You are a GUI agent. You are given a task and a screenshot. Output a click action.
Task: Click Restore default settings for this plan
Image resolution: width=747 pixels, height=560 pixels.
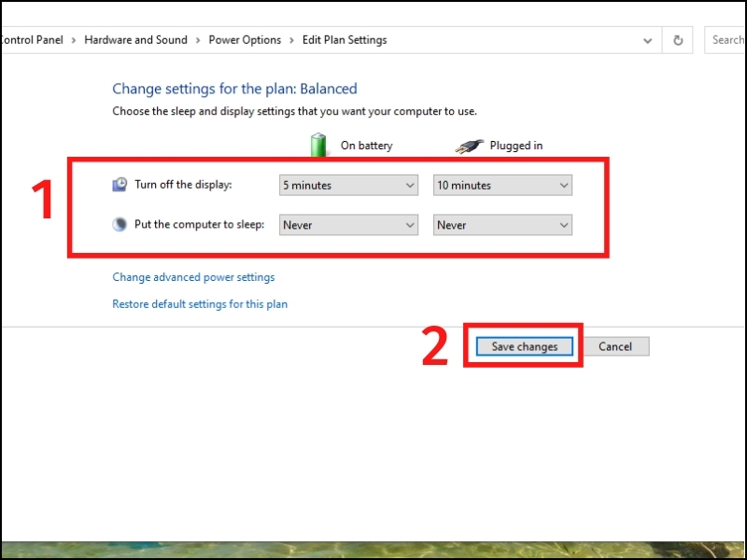click(x=200, y=304)
